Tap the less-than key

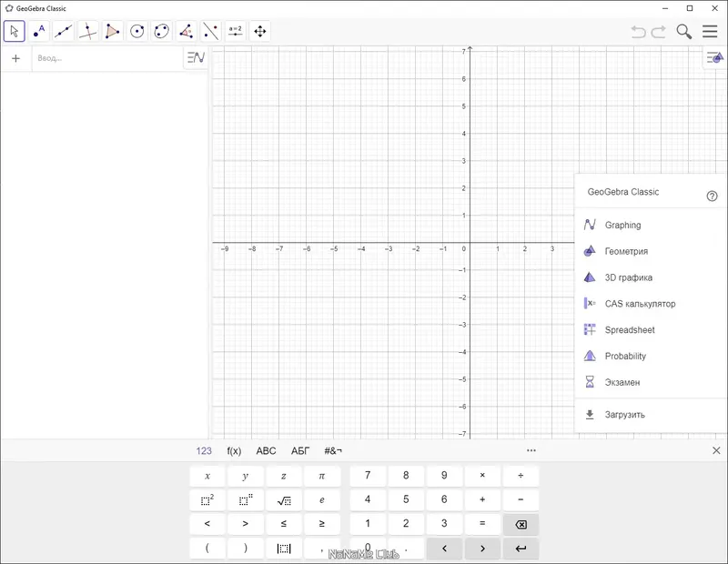(207, 524)
